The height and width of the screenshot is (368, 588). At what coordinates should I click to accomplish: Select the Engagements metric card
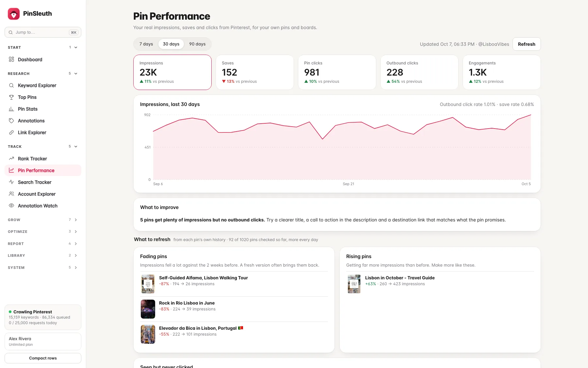pyautogui.click(x=502, y=72)
